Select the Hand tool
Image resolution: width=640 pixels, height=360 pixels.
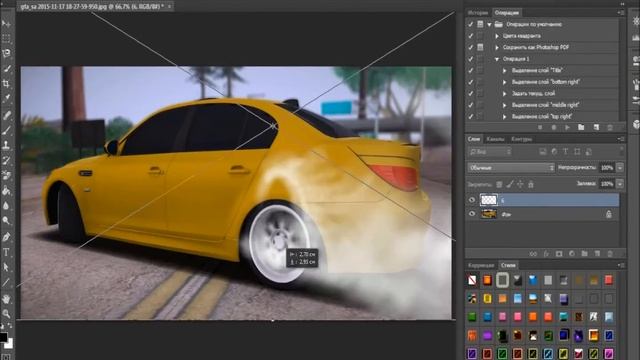pos(6,299)
